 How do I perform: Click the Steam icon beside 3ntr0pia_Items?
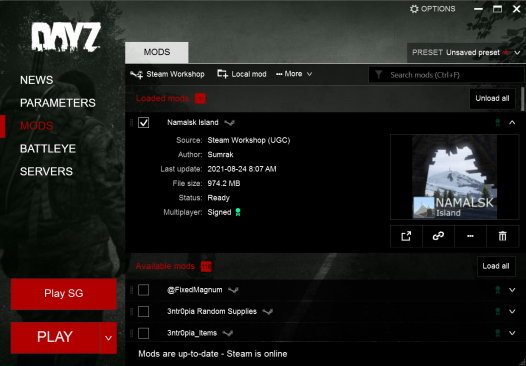pos(228,333)
